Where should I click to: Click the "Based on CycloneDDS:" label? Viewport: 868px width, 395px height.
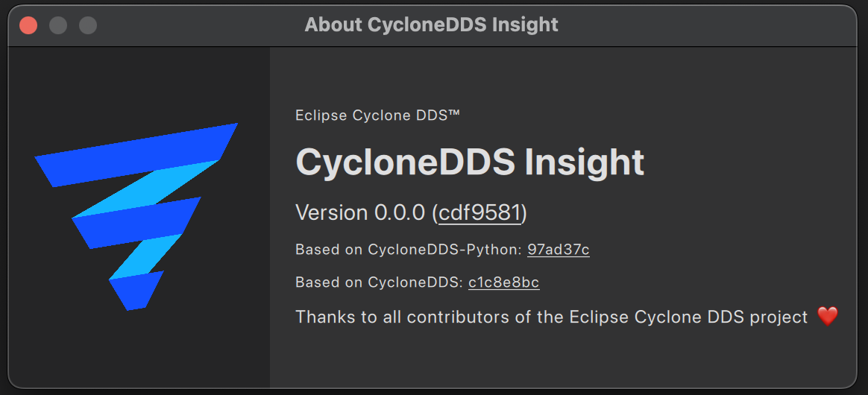click(x=379, y=282)
